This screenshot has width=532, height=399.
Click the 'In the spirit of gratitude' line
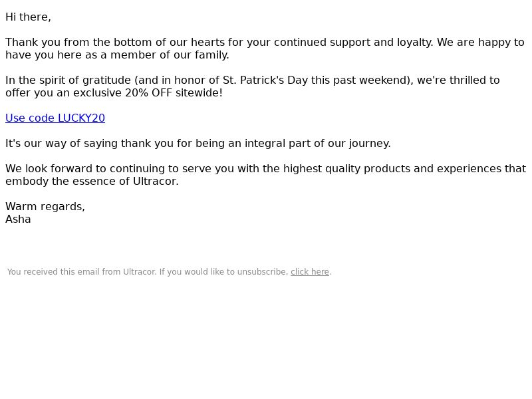pos(253,80)
